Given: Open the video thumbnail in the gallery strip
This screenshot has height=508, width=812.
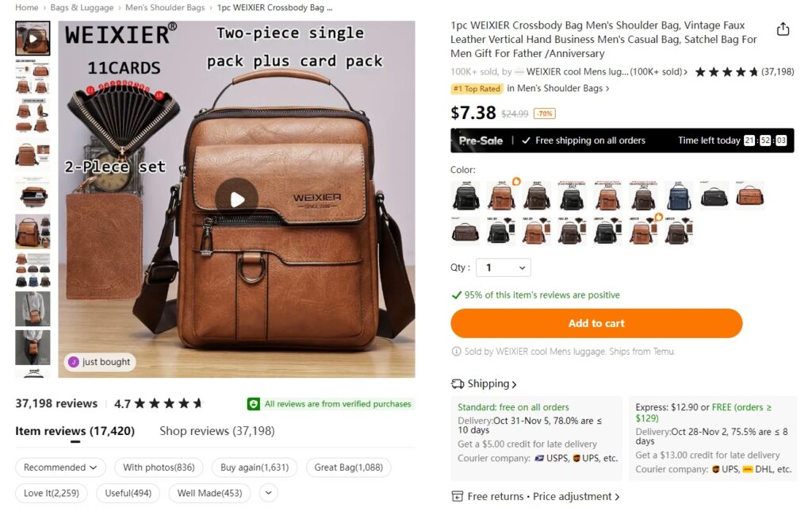Looking at the screenshot, I should click(x=33, y=38).
